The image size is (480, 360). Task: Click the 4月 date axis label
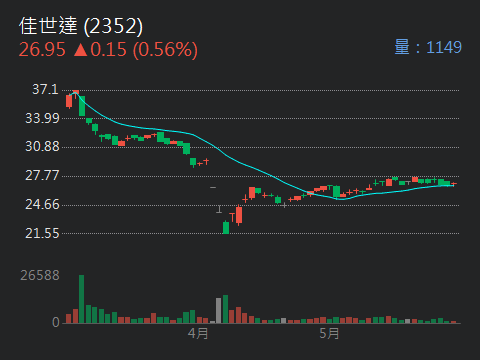198,333
